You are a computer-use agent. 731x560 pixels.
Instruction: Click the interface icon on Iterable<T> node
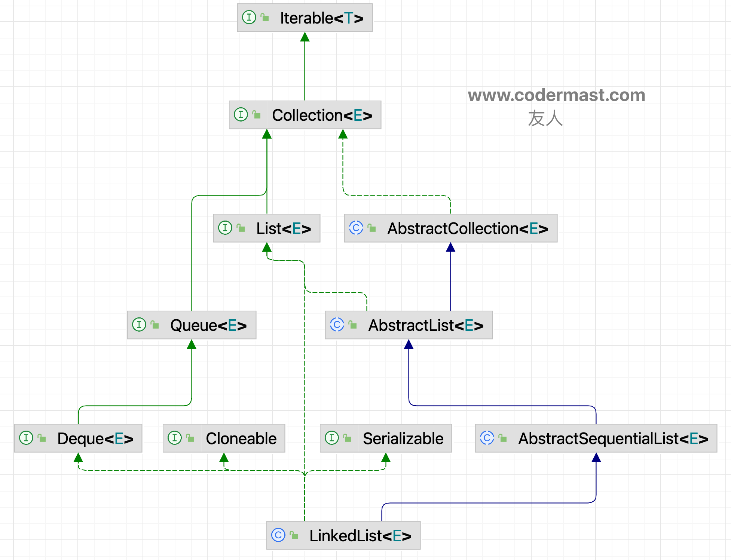(249, 17)
